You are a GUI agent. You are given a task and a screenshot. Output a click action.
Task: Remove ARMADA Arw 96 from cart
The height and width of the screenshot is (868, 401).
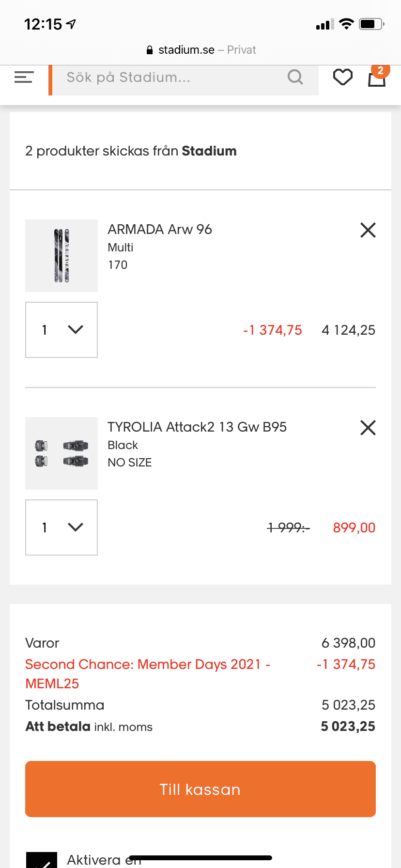(368, 230)
